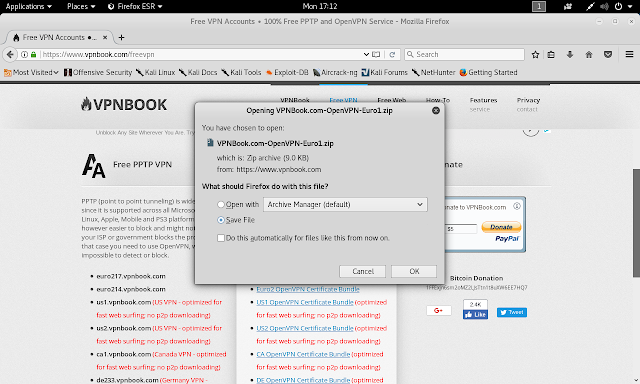Go to the home page icon
640x384 pixels.
click(589, 54)
